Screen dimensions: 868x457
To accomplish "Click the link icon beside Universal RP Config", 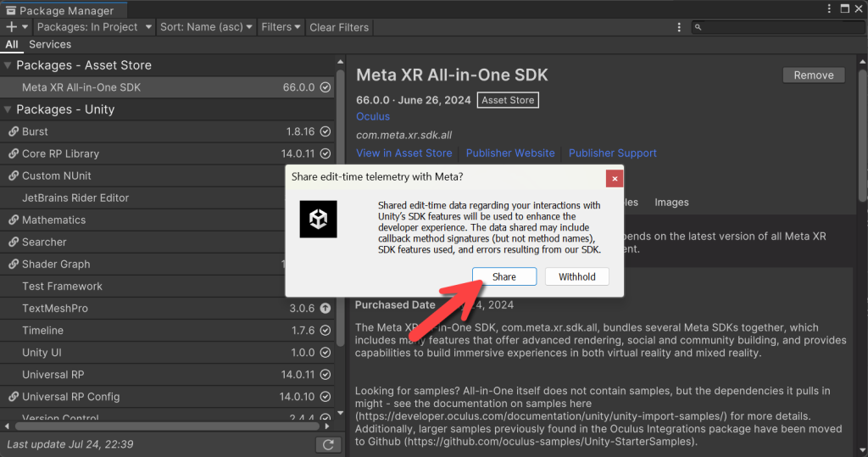I will click(14, 397).
